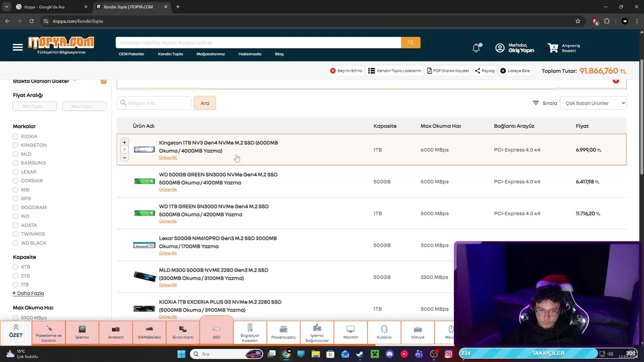This screenshot has height=362, width=644.
Task: Click the Max Fiyat price field
Action: (x=84, y=107)
